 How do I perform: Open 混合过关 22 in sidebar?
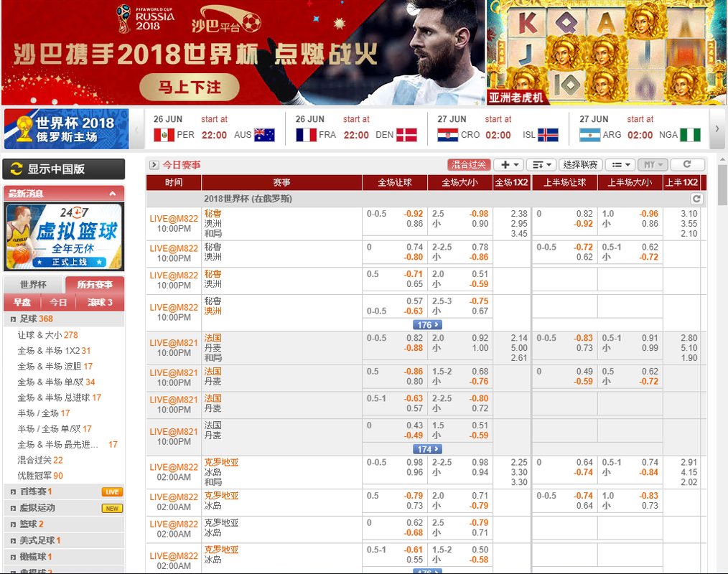[40, 461]
